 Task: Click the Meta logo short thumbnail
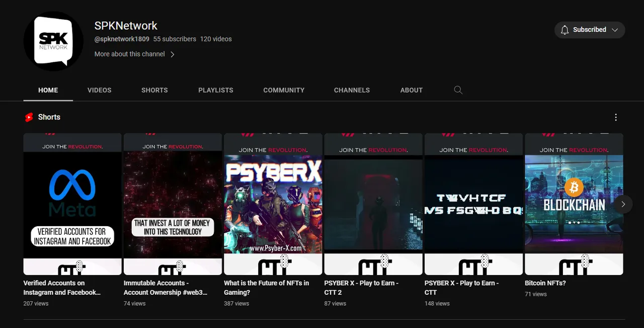[x=72, y=204]
